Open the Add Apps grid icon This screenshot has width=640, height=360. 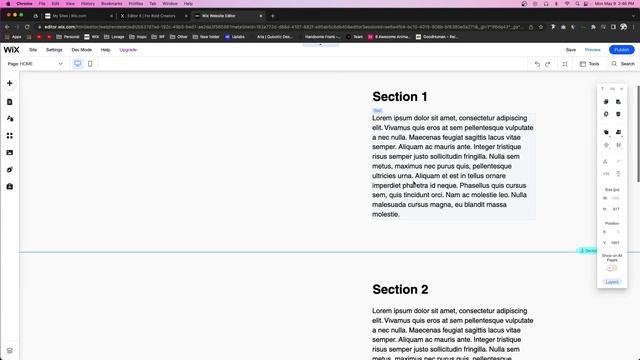pyautogui.click(x=10, y=136)
